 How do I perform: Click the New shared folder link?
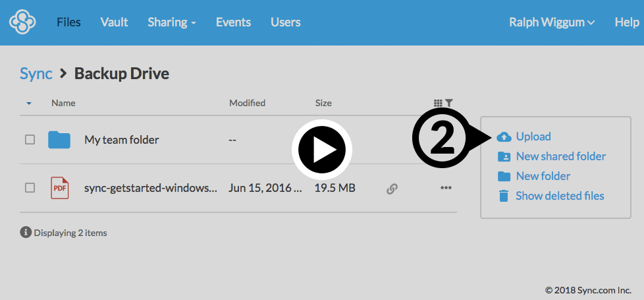560,156
